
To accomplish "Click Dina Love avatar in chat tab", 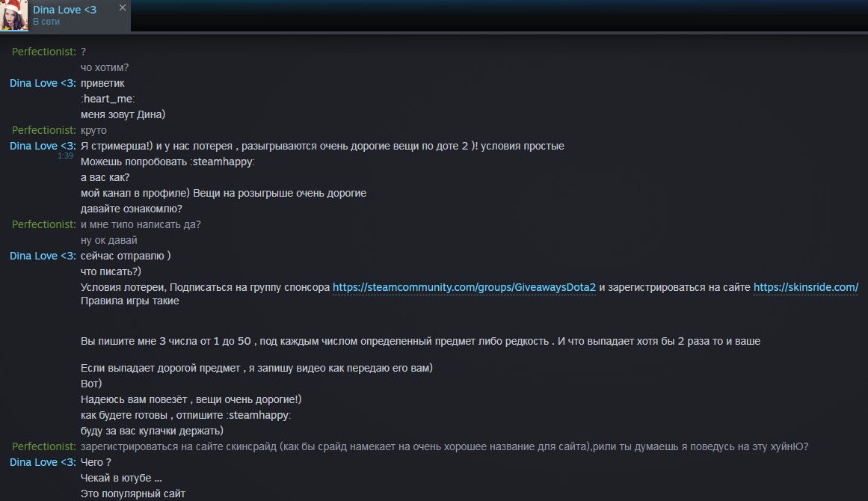I will [x=14, y=16].
